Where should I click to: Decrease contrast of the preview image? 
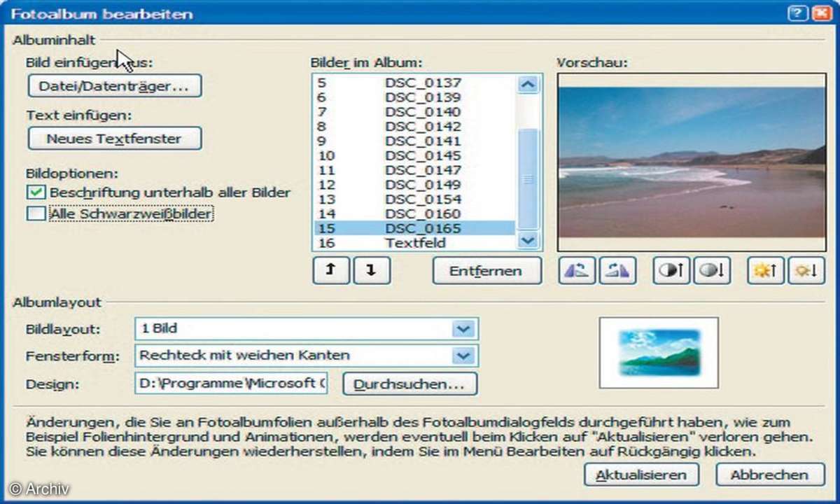pos(712,272)
